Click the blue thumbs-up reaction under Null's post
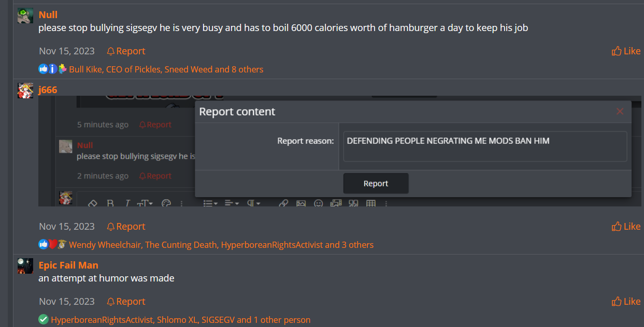Image resolution: width=644 pixels, height=327 pixels. (43, 69)
